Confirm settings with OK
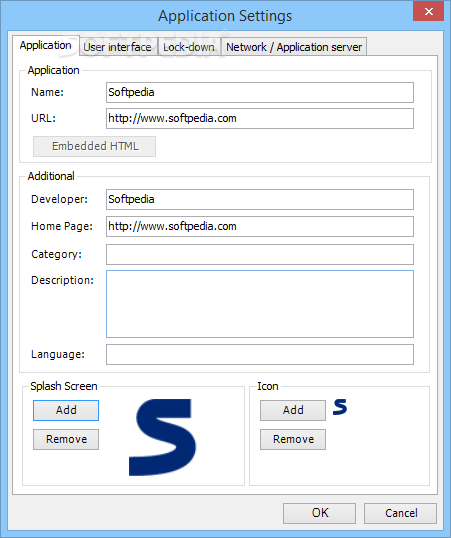 click(319, 513)
